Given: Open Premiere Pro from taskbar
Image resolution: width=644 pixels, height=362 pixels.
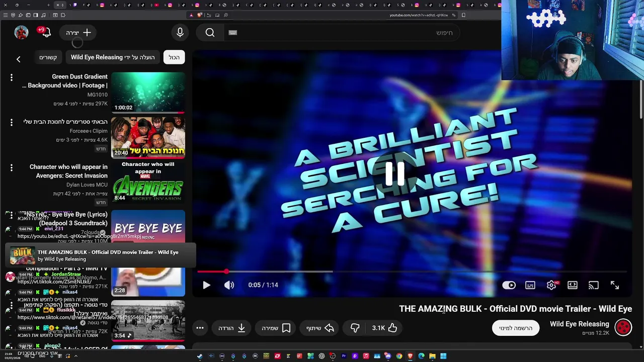Looking at the screenshot, I should pyautogui.click(x=344, y=356).
